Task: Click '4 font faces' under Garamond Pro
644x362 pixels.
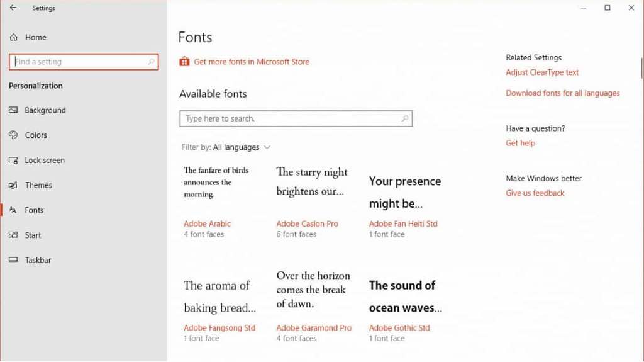Action: point(296,339)
